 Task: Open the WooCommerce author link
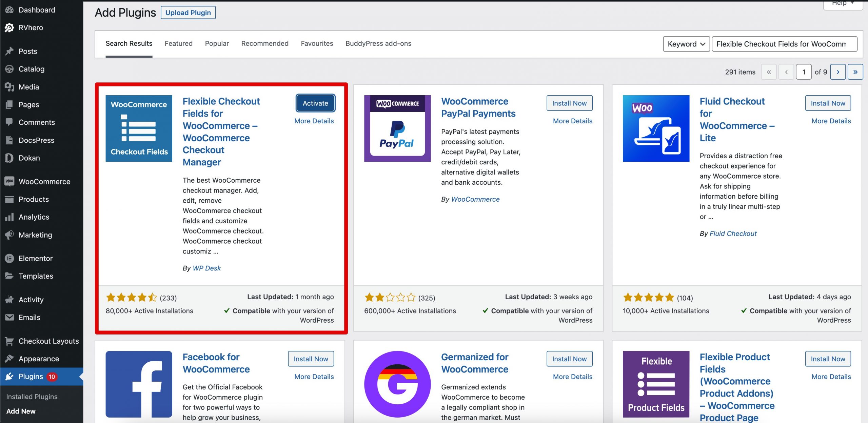click(x=475, y=199)
